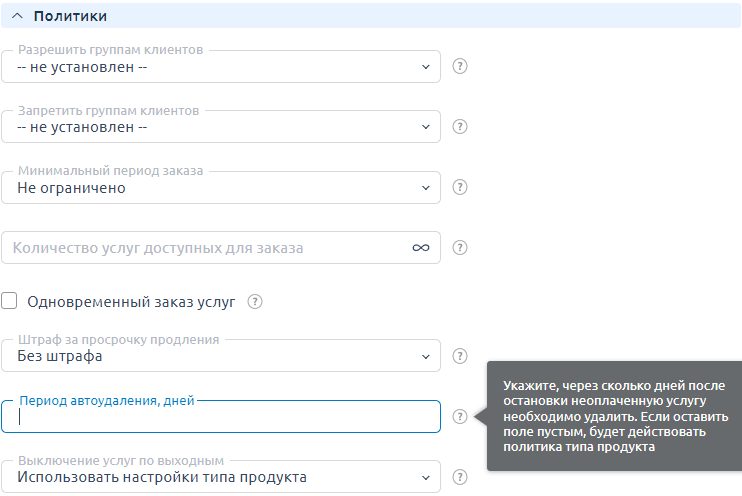Viewport: 742px width, 496px height.
Task: Collapse the Политики section chevron
Action: click(x=17, y=16)
